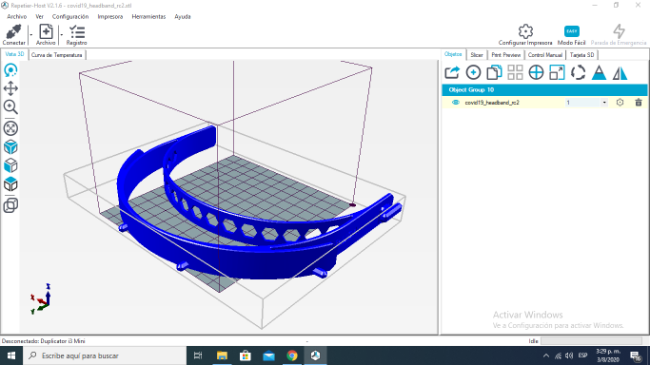Select the rotate view tool in left sidebar

[x=10, y=71]
